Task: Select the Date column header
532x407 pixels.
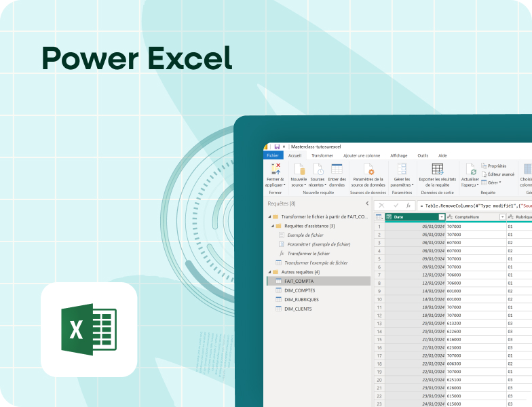Action: pyautogui.click(x=415, y=217)
